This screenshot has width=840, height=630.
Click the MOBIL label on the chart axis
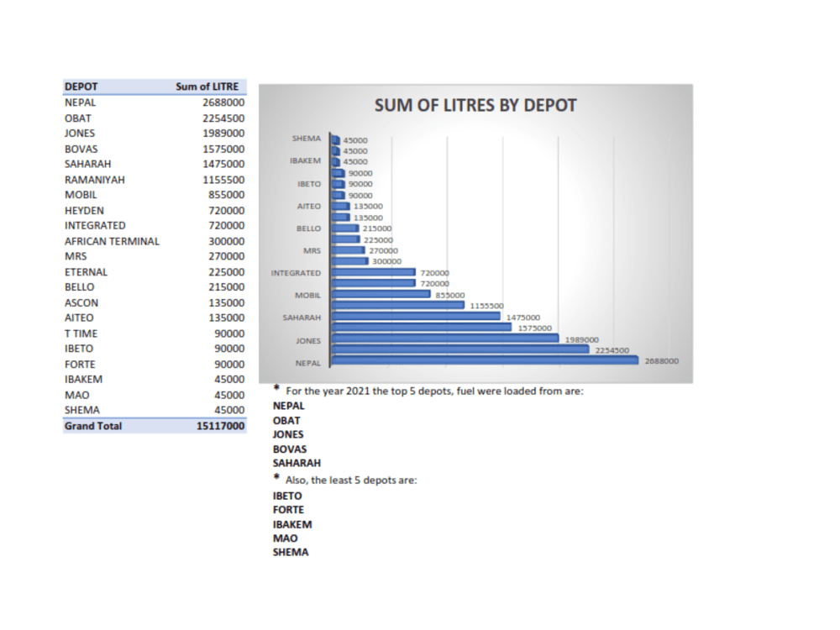[x=307, y=295]
